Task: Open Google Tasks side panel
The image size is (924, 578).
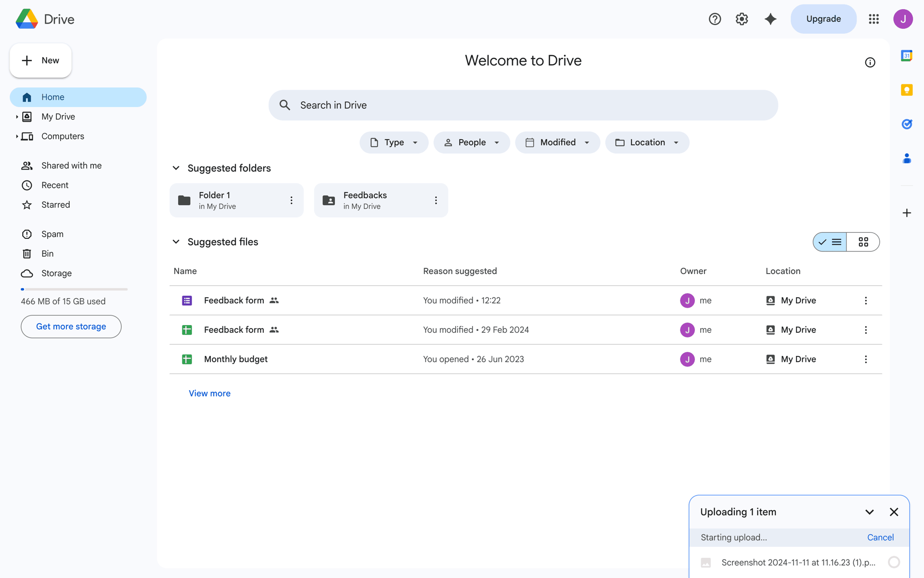Action: 907,124
